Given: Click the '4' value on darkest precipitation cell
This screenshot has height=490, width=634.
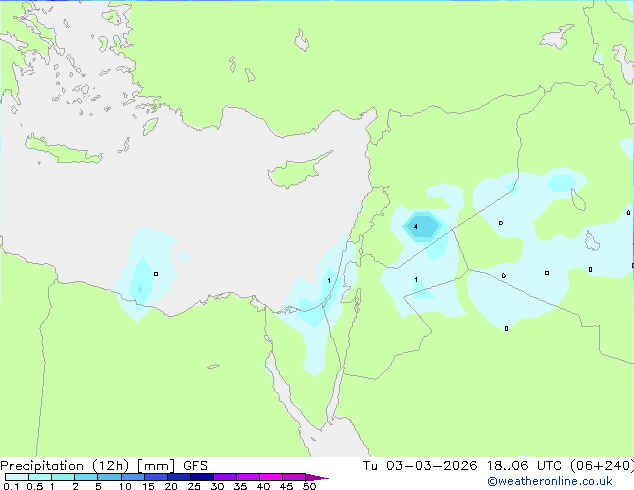Looking at the screenshot, I should [415, 227].
